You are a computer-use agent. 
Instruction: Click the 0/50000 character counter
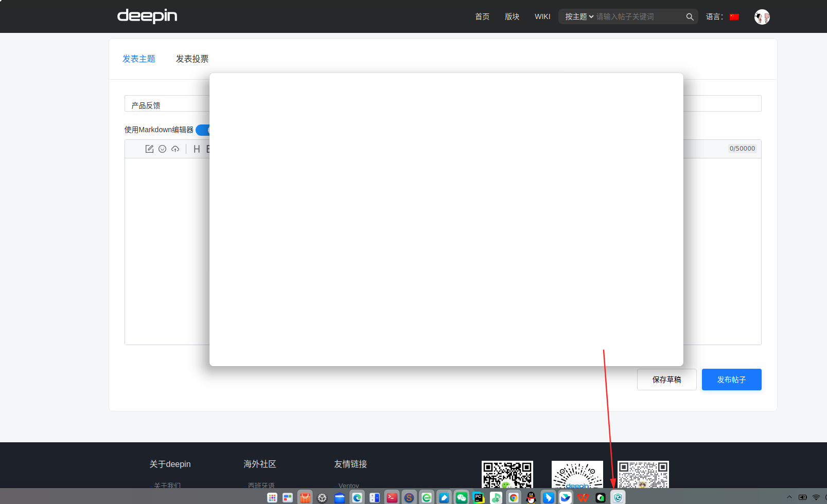click(x=742, y=149)
